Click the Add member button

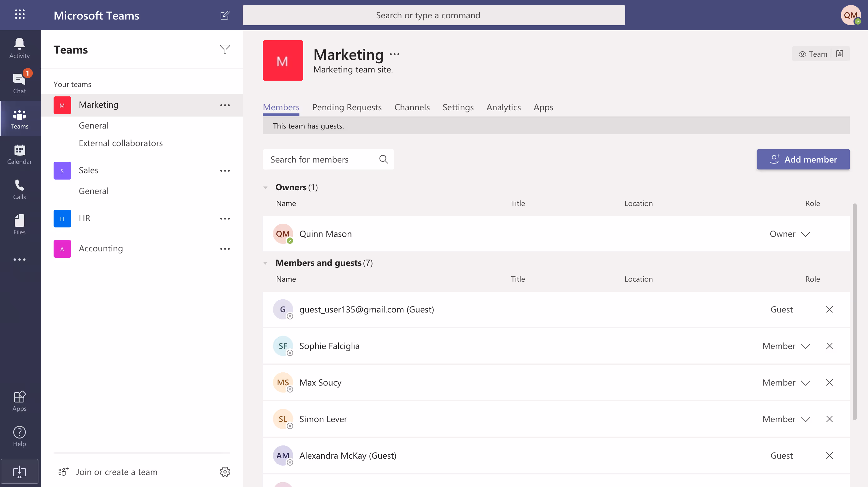tap(803, 159)
